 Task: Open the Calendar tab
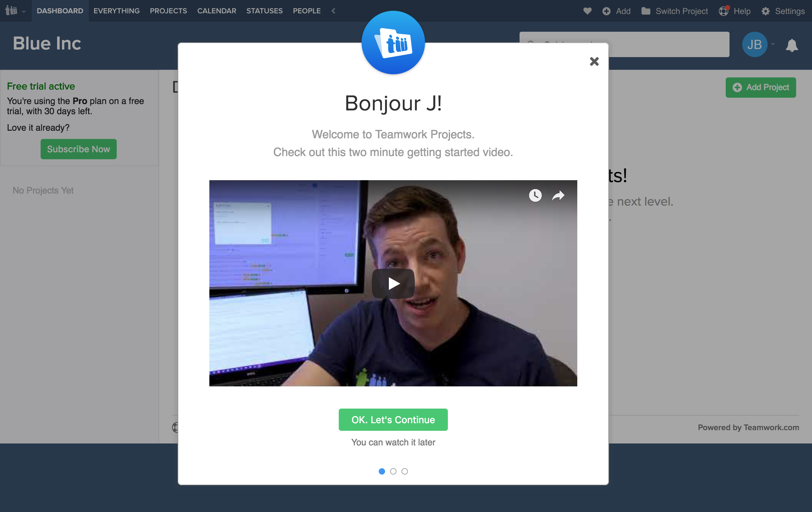217,11
